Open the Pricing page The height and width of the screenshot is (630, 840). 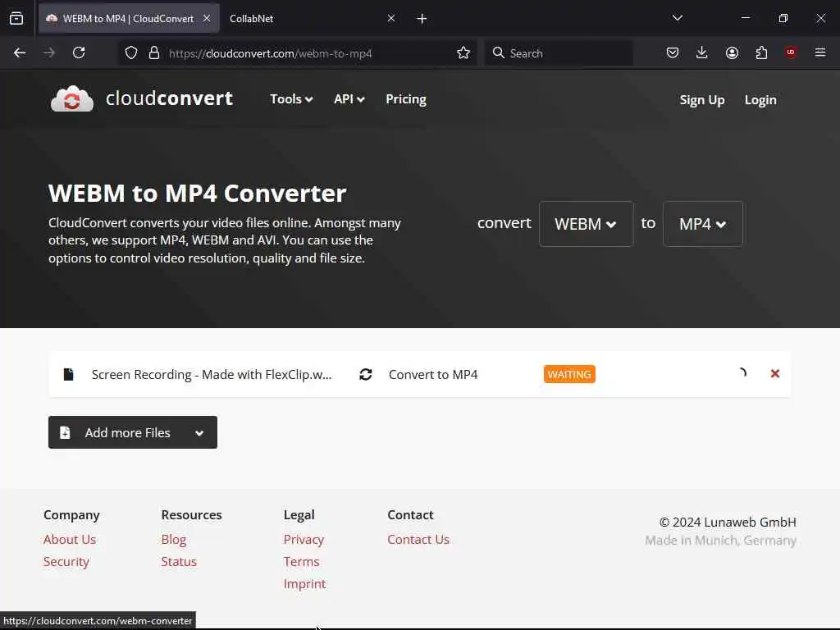click(x=405, y=99)
